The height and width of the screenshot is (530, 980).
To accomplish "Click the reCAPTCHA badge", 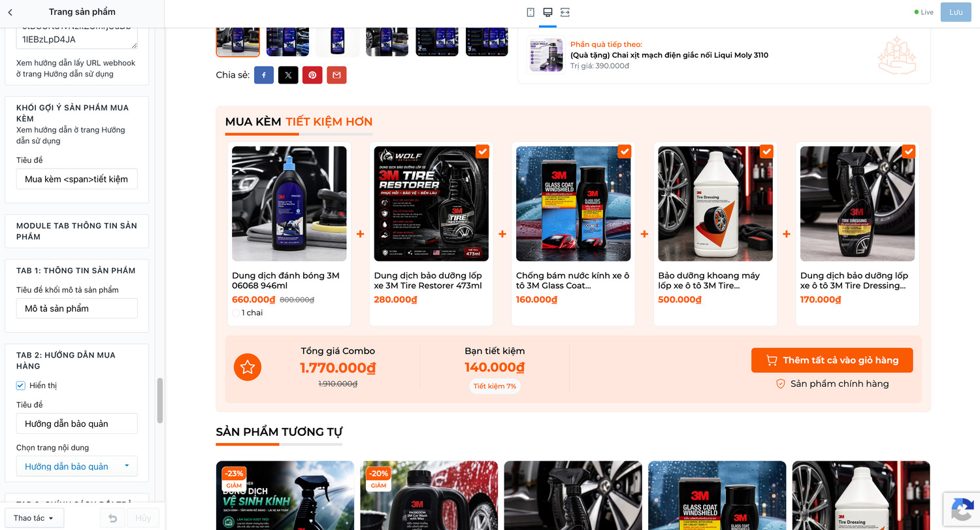I will 962,510.
